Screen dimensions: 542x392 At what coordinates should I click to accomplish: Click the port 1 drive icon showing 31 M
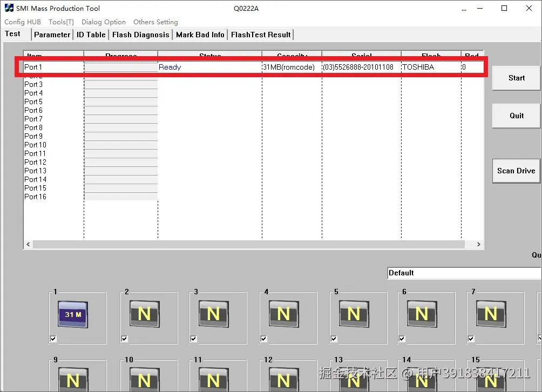(72, 314)
